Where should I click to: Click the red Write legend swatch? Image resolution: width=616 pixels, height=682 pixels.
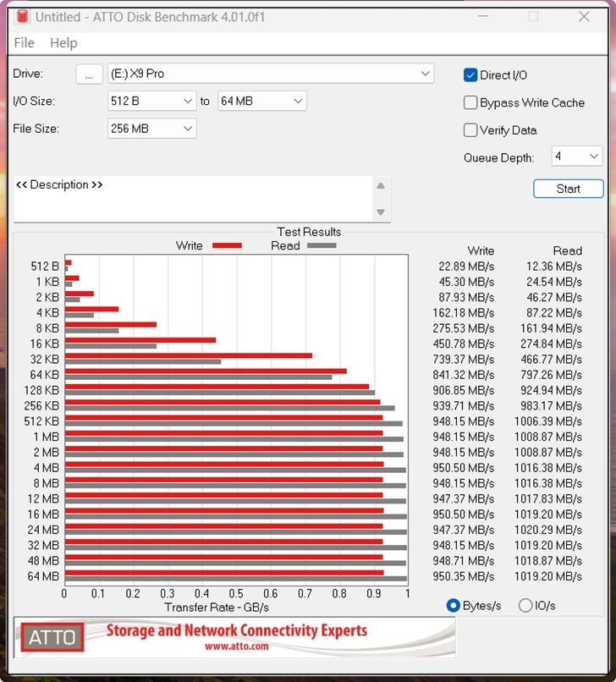(x=227, y=245)
